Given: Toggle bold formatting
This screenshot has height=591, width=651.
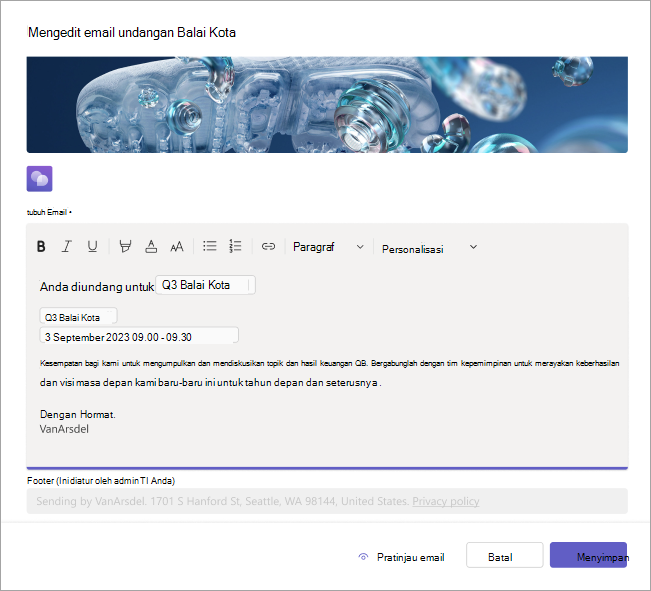Looking at the screenshot, I should tap(41, 246).
